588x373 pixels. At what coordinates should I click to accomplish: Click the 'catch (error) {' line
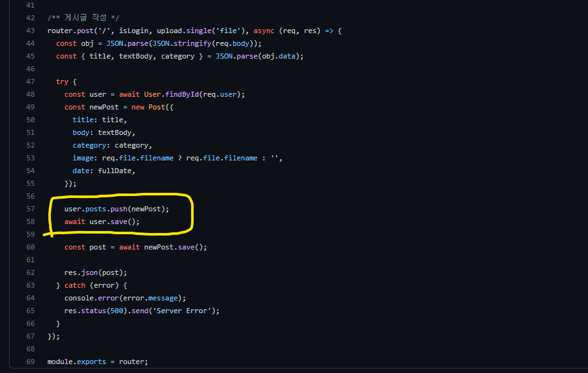(x=92, y=285)
